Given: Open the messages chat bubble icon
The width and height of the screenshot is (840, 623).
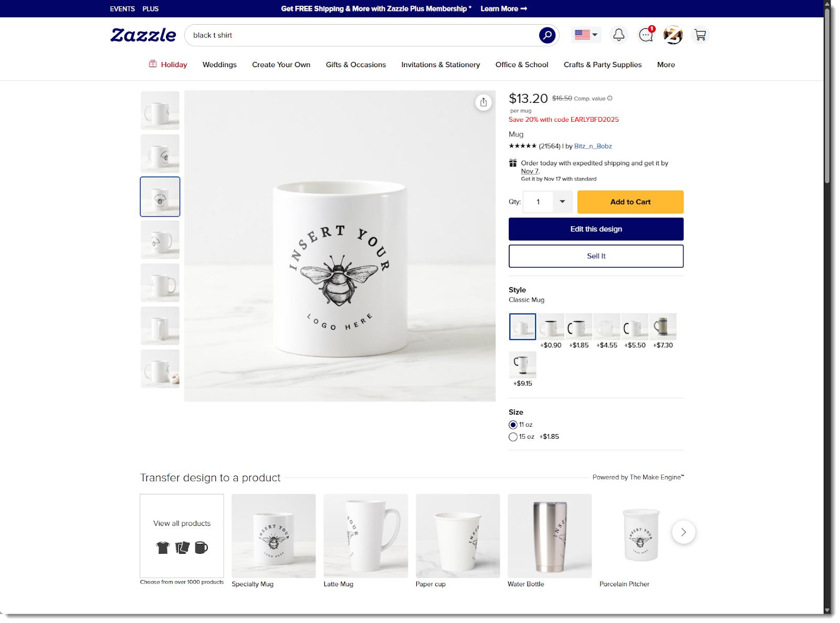Looking at the screenshot, I should [x=646, y=35].
